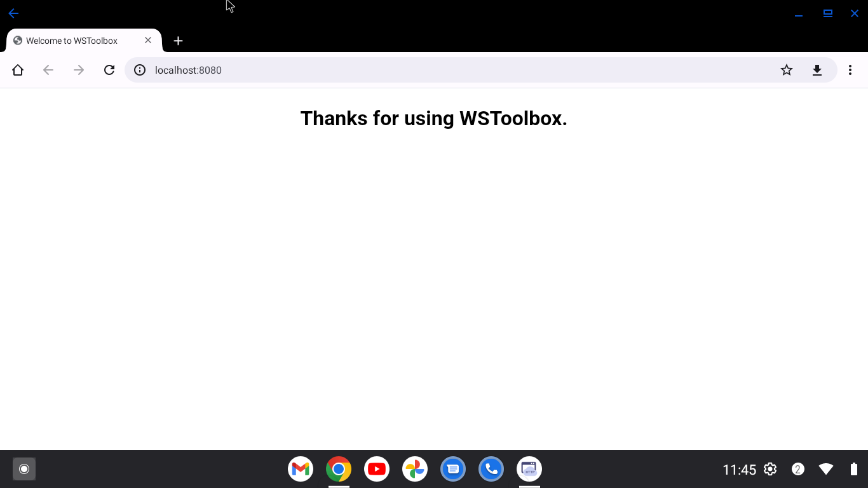Go to the browser home page

pyautogui.click(x=18, y=70)
